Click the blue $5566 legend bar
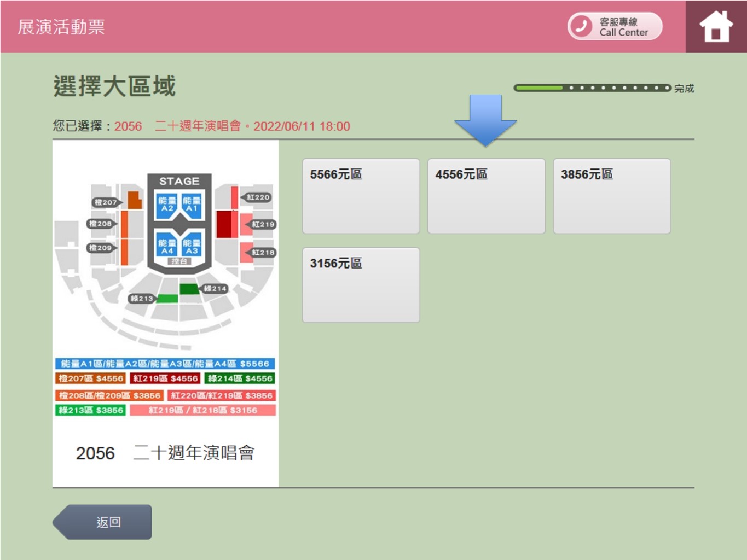This screenshot has height=560, width=747. (x=165, y=364)
